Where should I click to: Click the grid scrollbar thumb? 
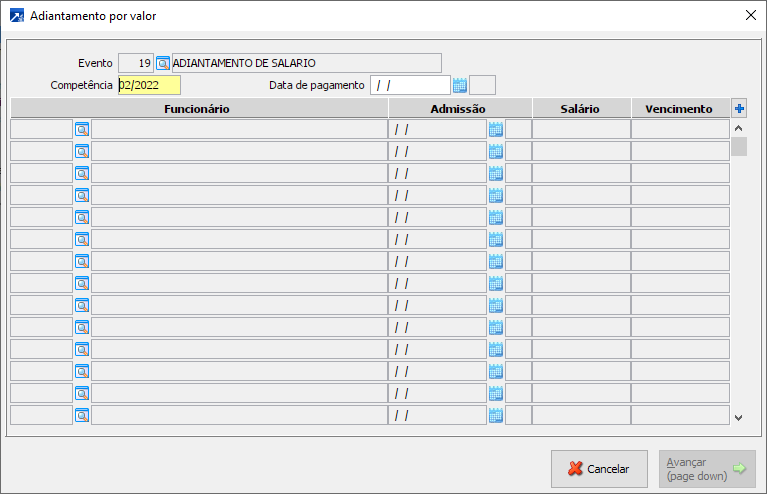tap(739, 147)
